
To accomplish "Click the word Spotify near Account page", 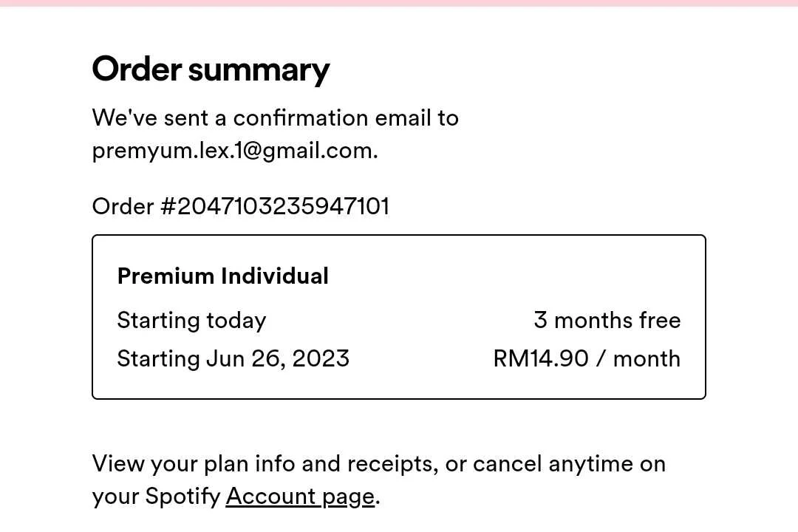I will click(x=183, y=497).
